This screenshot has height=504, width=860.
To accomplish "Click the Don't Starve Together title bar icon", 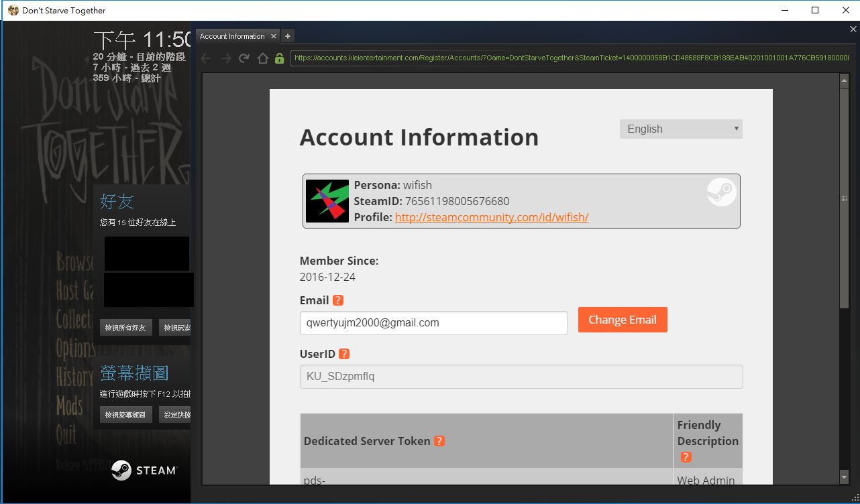I will tap(13, 10).
